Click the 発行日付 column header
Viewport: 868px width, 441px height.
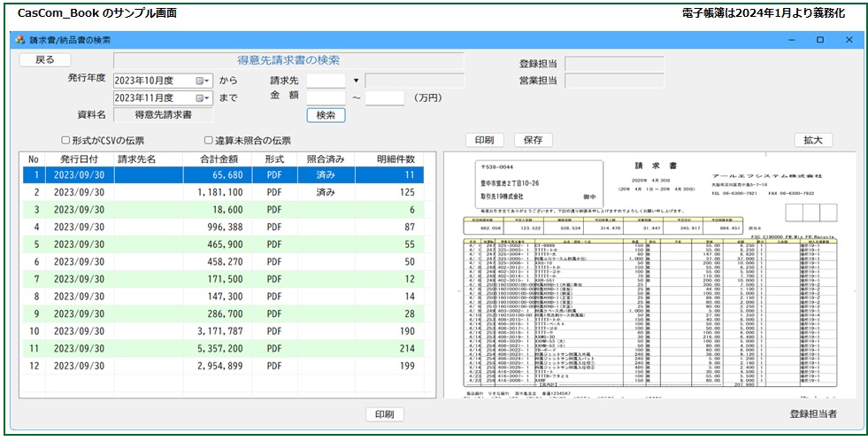coord(79,159)
